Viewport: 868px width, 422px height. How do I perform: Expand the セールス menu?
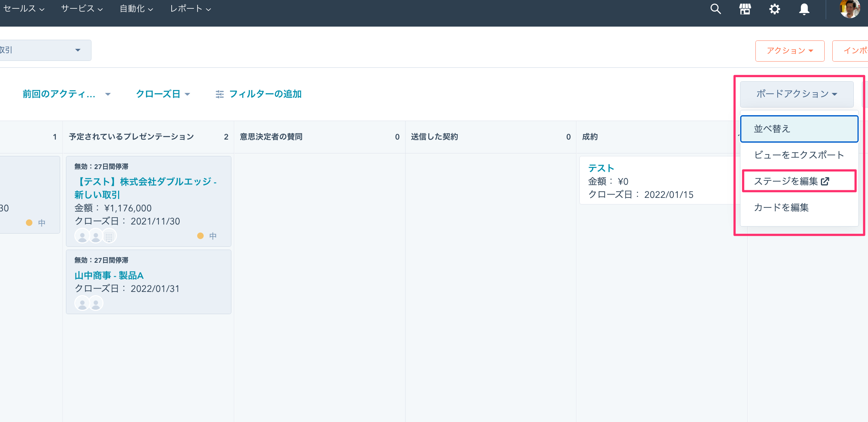pos(24,9)
